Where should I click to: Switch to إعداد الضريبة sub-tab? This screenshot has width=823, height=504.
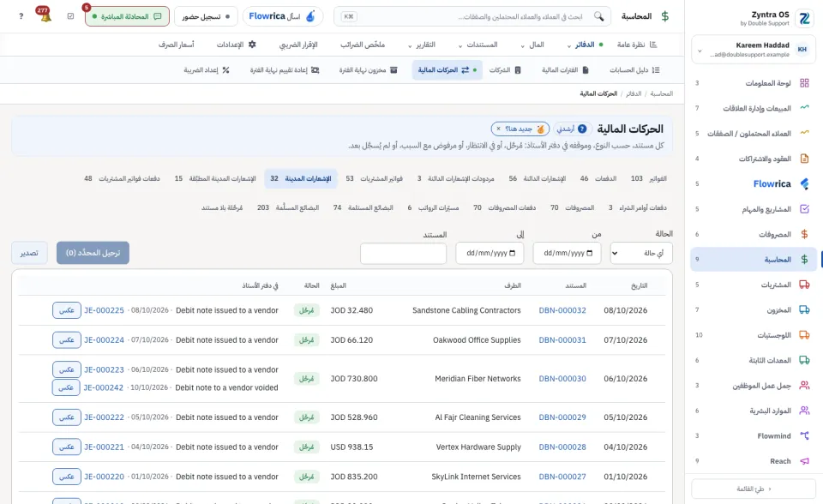[207, 69]
